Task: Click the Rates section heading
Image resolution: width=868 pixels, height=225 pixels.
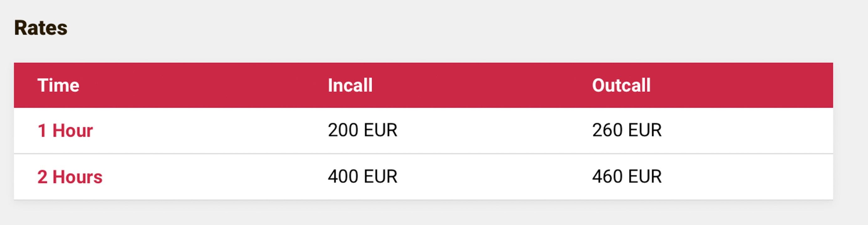Action: coord(41,27)
